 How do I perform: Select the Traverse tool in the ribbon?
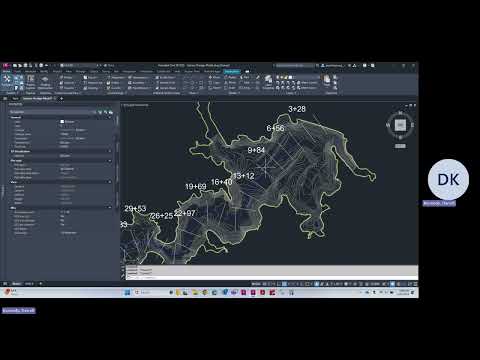[66, 88]
